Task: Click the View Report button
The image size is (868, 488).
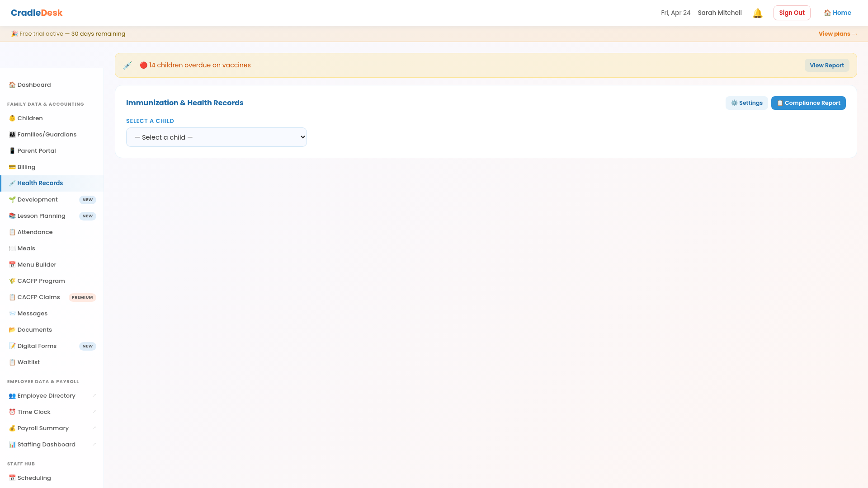Action: 826,65
